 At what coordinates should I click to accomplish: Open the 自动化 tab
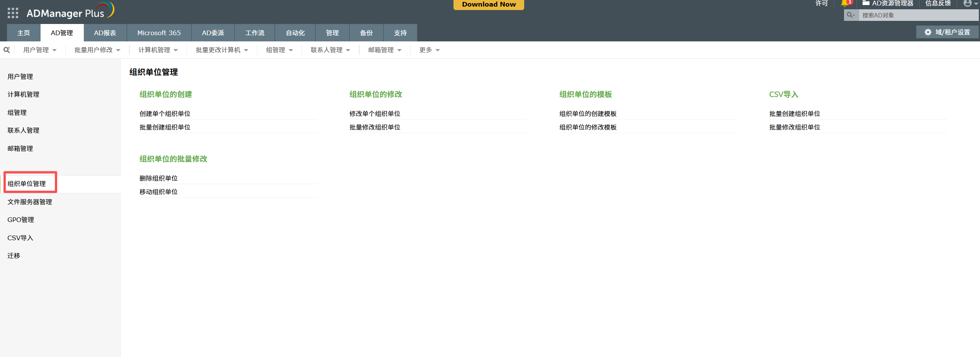click(295, 33)
